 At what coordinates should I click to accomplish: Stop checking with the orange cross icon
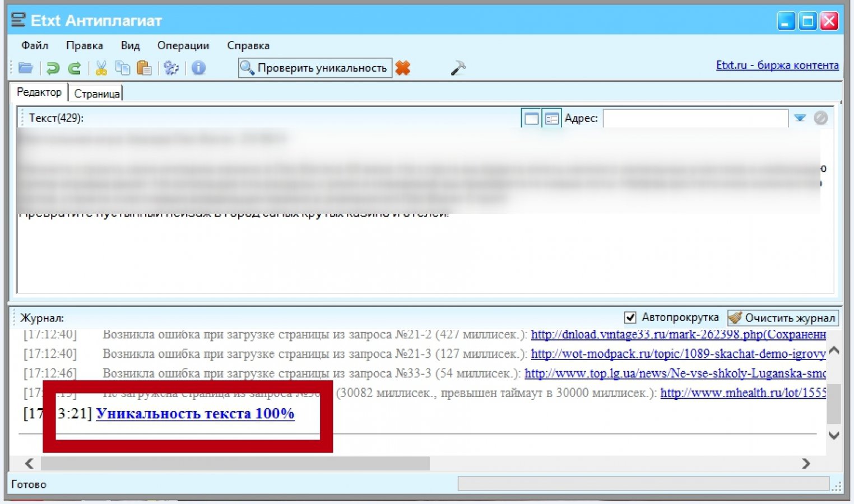coord(402,68)
